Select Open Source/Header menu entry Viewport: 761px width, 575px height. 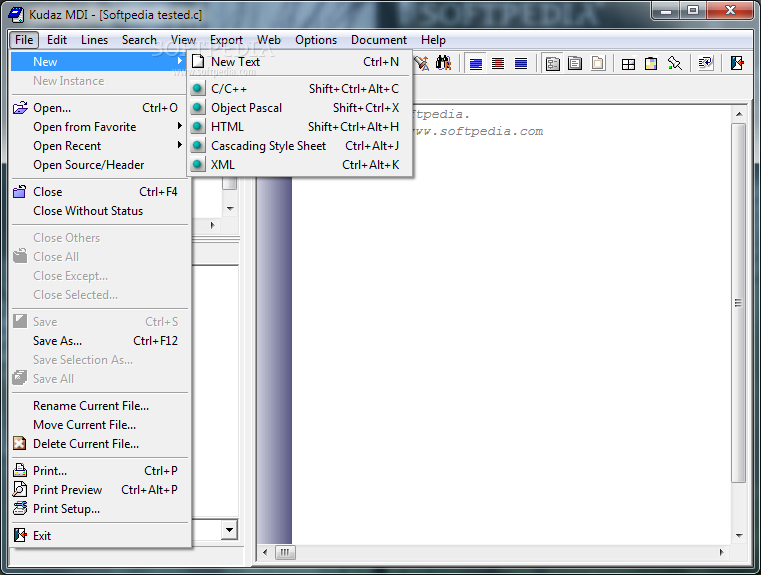tap(99, 165)
